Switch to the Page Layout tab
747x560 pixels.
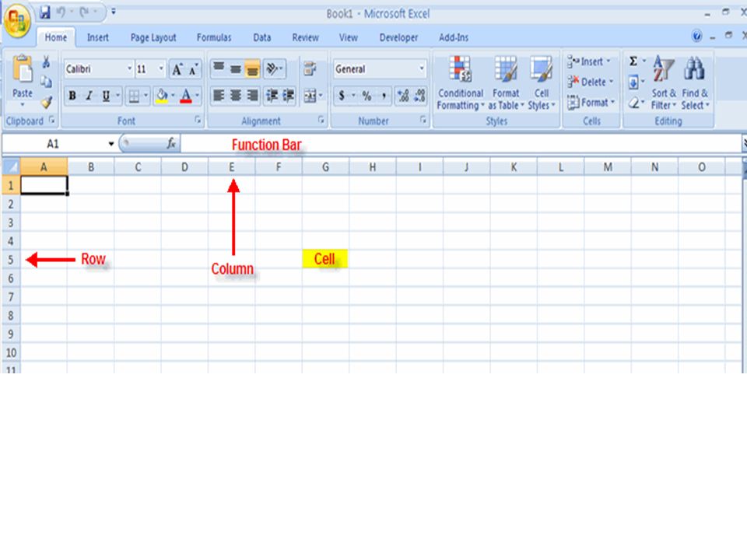[153, 37]
